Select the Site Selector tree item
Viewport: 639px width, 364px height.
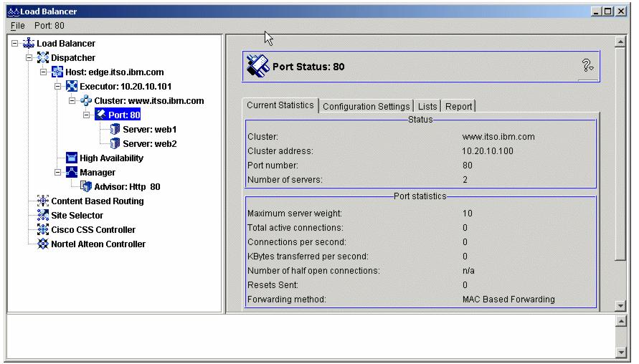tap(77, 215)
